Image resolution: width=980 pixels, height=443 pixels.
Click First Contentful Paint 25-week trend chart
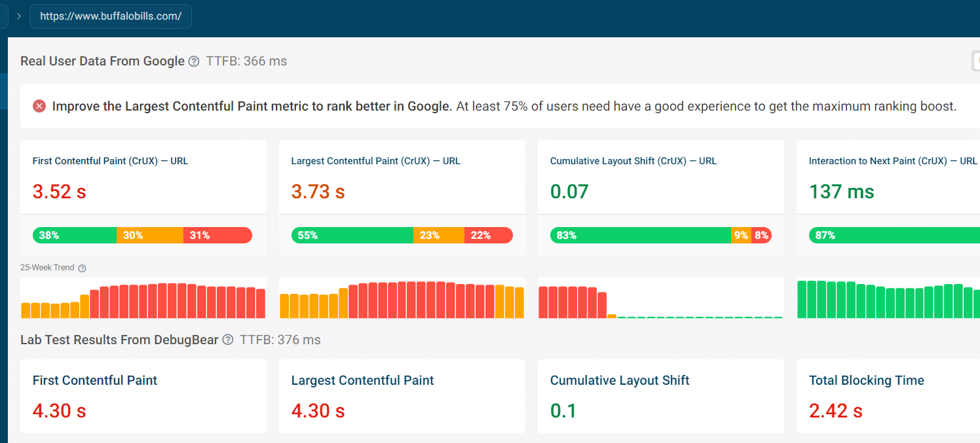tap(143, 298)
